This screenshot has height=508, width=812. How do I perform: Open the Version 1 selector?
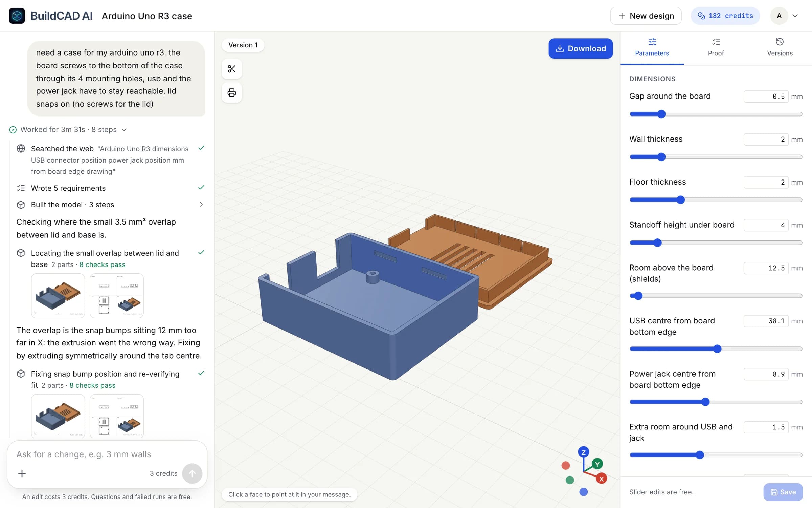(x=243, y=45)
